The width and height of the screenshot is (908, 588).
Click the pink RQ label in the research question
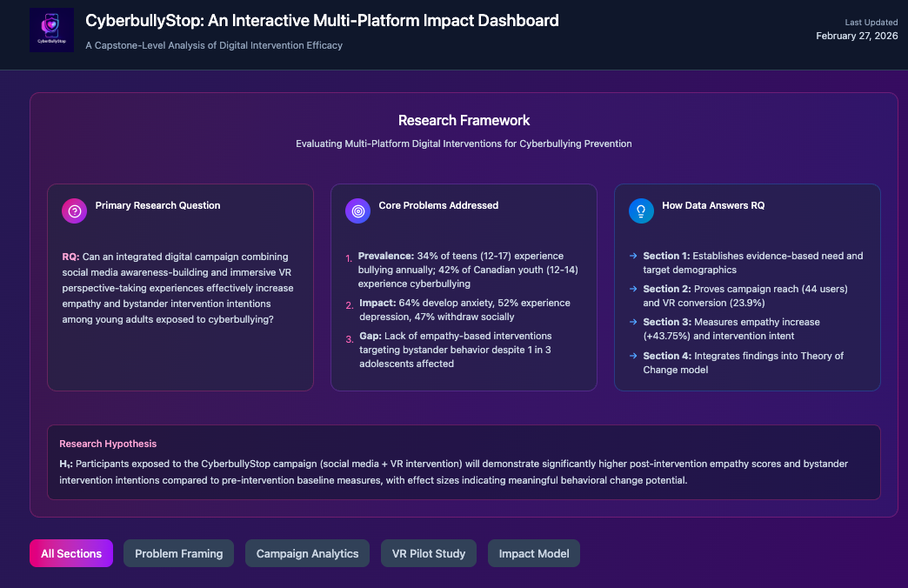70,257
